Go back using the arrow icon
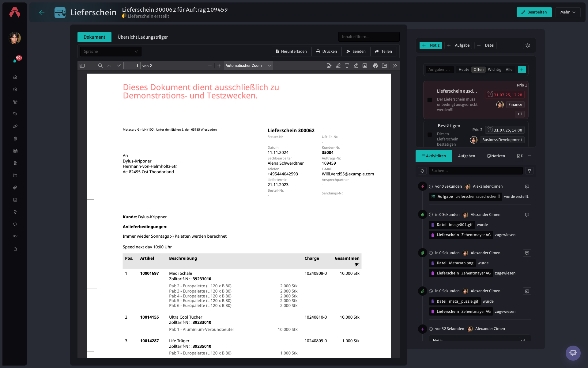588x368 pixels. point(42,13)
